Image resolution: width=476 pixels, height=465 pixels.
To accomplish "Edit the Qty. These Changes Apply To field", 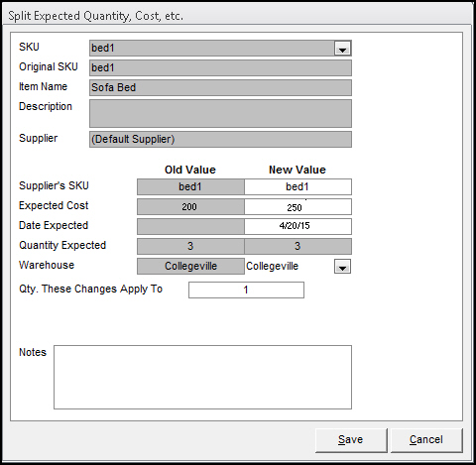I will [x=246, y=290].
